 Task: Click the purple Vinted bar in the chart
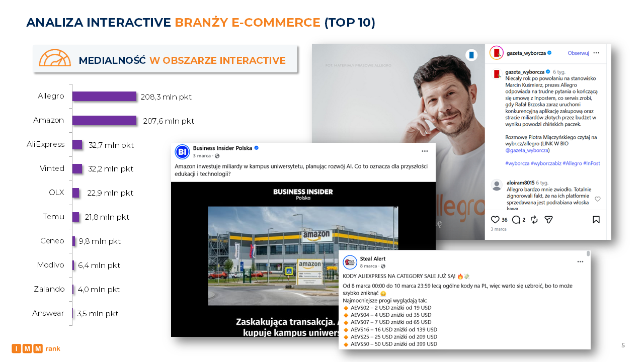(77, 168)
